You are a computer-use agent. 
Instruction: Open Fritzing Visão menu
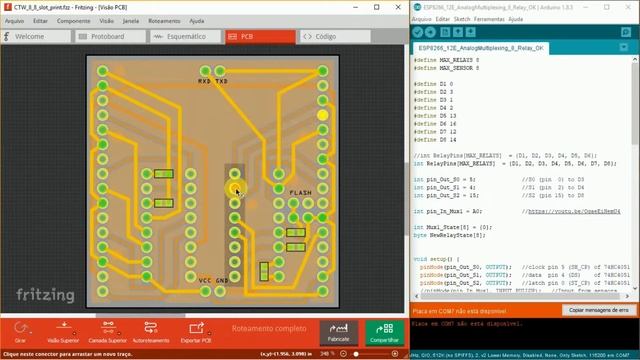[x=107, y=21]
